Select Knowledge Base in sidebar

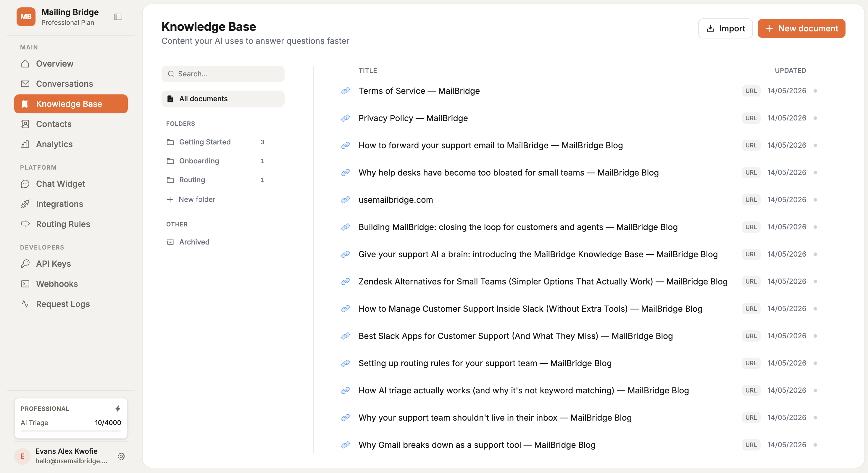71,104
